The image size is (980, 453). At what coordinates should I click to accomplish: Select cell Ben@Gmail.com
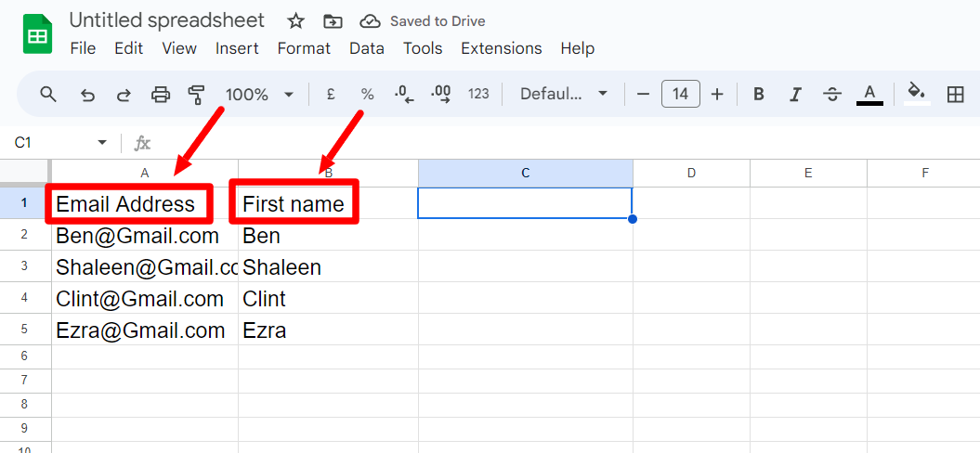pyautogui.click(x=145, y=235)
